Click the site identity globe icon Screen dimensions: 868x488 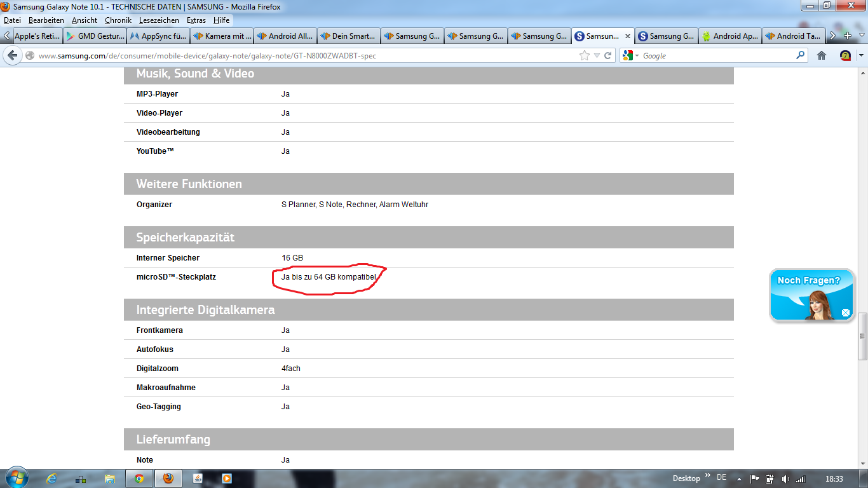tap(29, 56)
